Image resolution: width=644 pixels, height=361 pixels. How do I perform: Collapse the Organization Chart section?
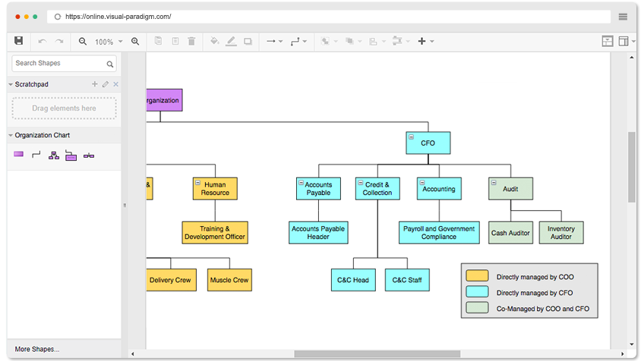click(11, 135)
